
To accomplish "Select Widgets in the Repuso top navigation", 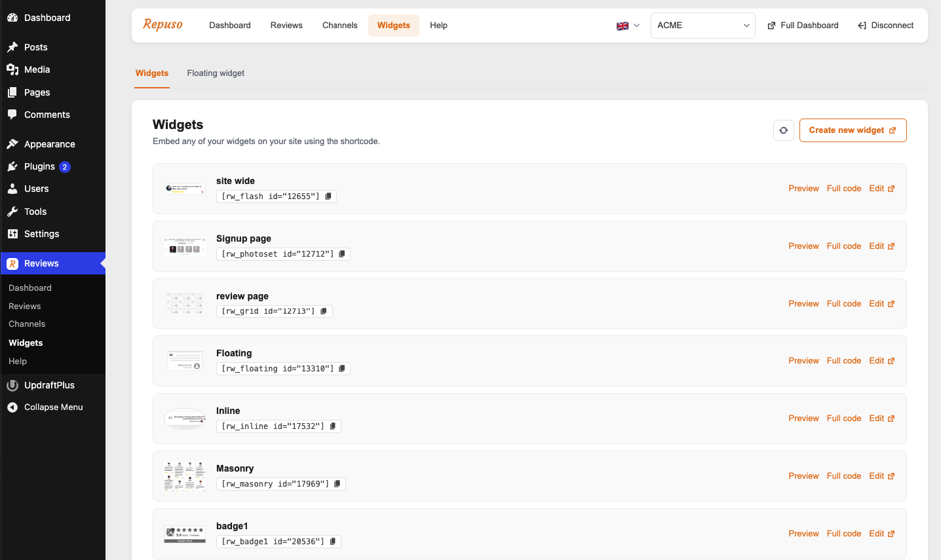I will (394, 26).
